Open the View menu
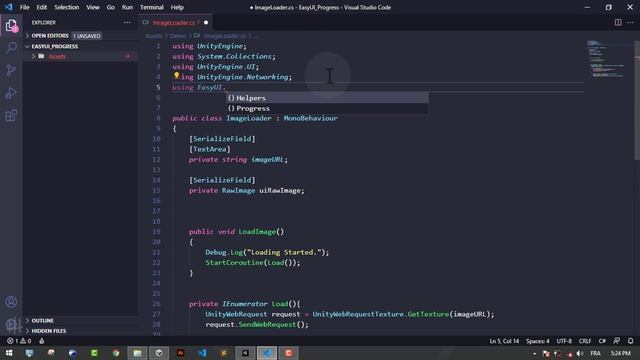This screenshot has height=360, width=640. point(93,7)
